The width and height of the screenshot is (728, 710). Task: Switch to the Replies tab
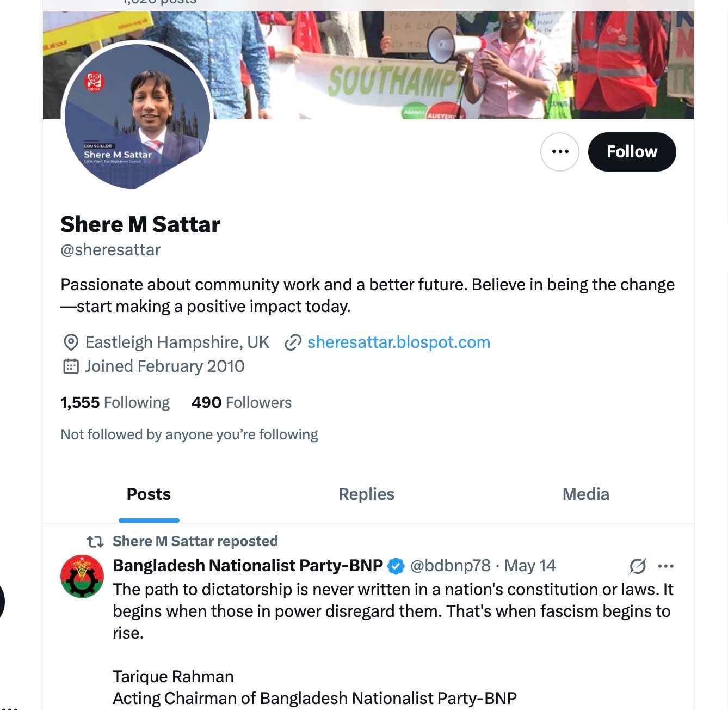[x=366, y=494]
